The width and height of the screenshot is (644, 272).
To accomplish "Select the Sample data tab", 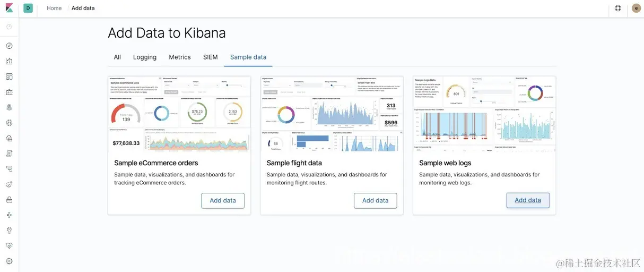I will tap(248, 57).
